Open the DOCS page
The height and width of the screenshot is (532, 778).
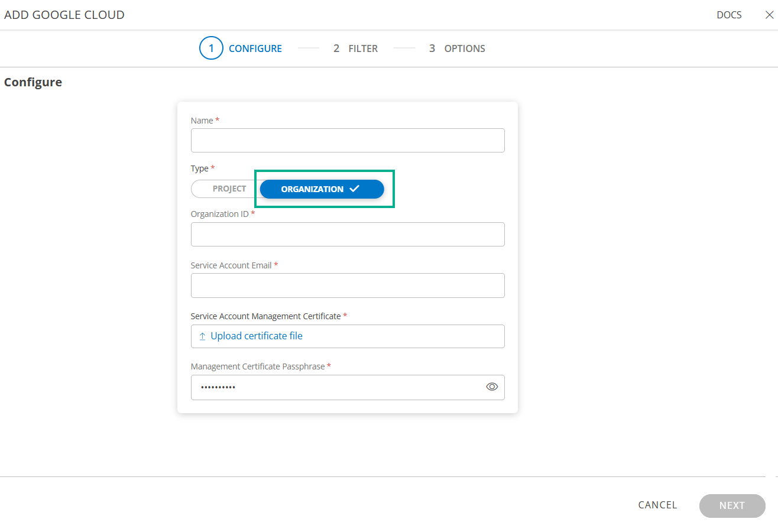pyautogui.click(x=729, y=14)
